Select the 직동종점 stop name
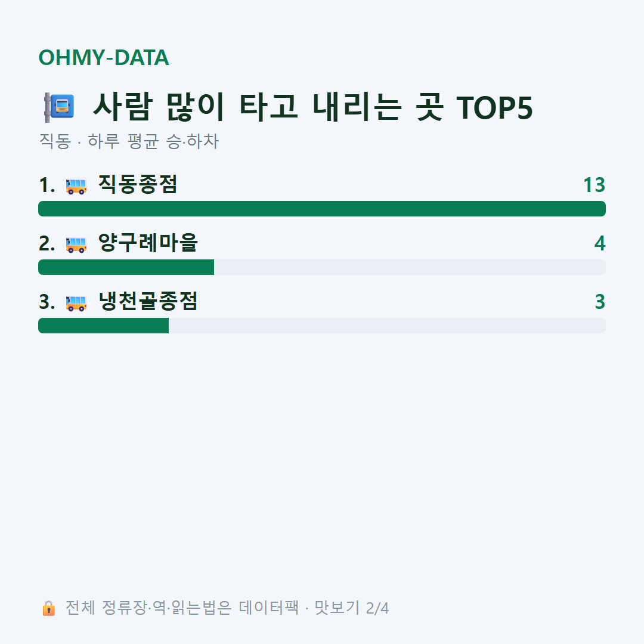Screen dimensions: 644x644 point(138,184)
